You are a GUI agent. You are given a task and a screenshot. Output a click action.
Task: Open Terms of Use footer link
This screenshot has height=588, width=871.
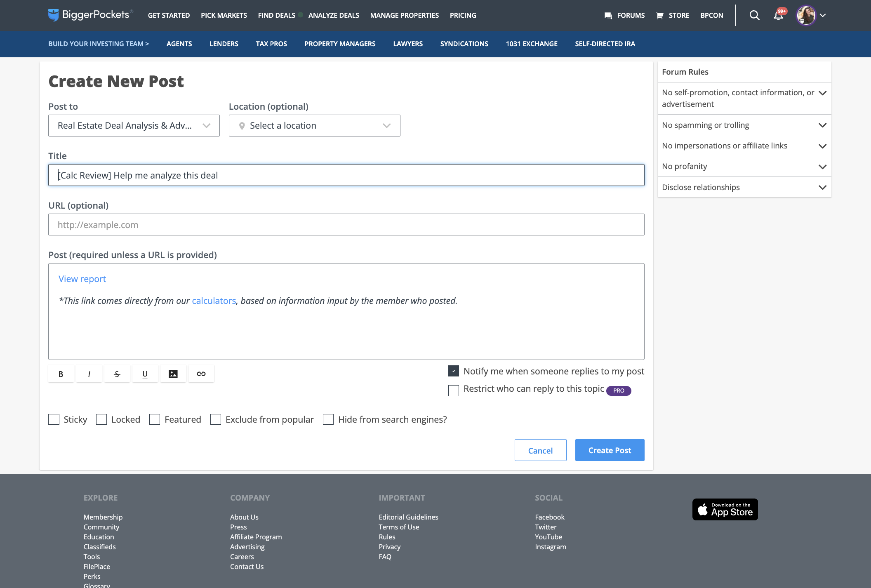click(399, 527)
